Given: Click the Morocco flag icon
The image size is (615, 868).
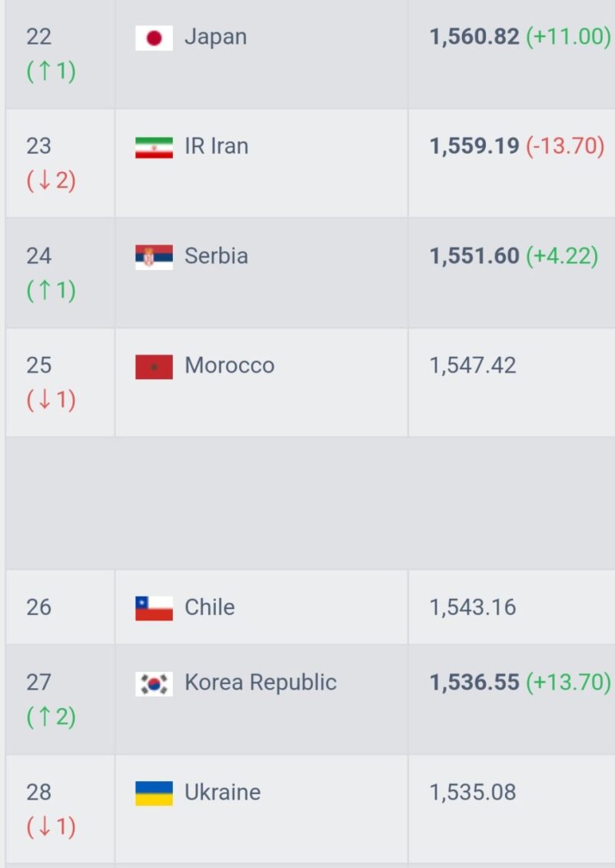Looking at the screenshot, I should [x=154, y=367].
